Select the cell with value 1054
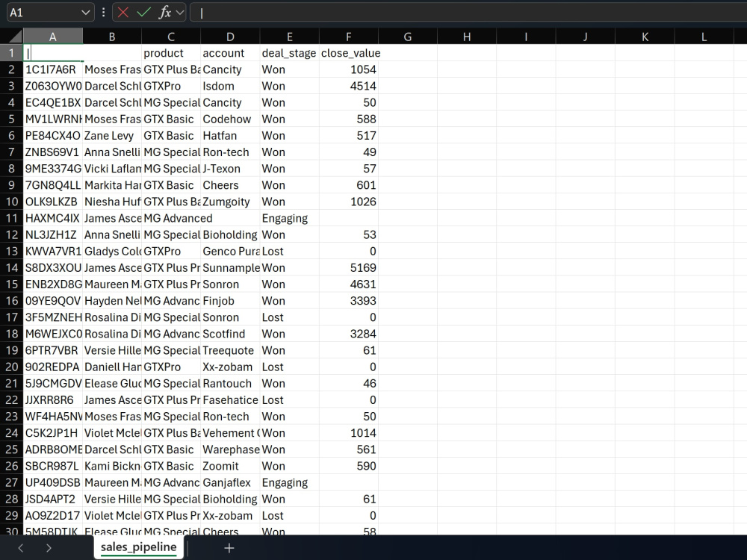The width and height of the screenshot is (747, 560). [x=349, y=69]
